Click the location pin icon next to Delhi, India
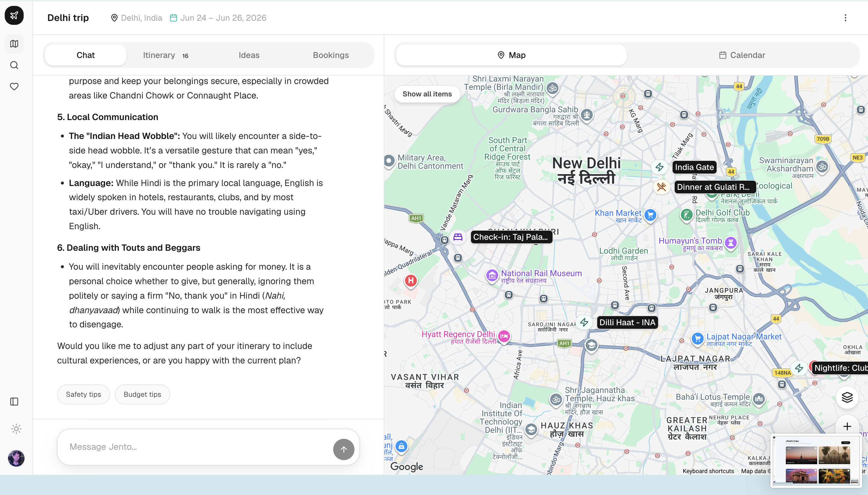 [114, 18]
